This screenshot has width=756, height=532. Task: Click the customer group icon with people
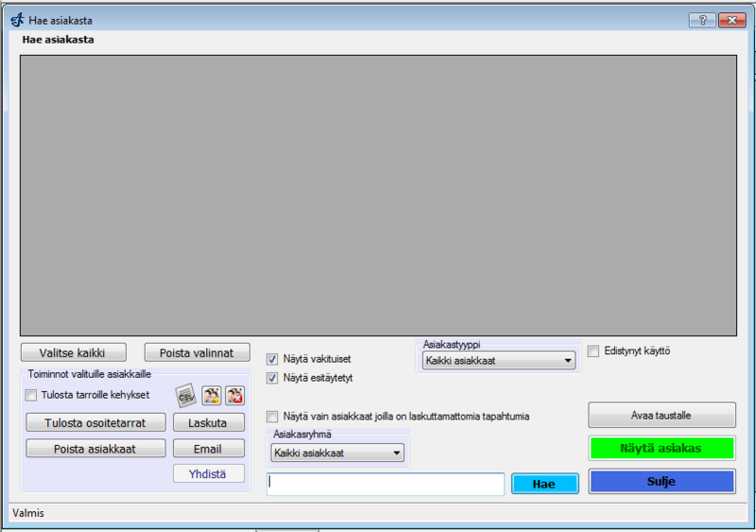click(211, 395)
